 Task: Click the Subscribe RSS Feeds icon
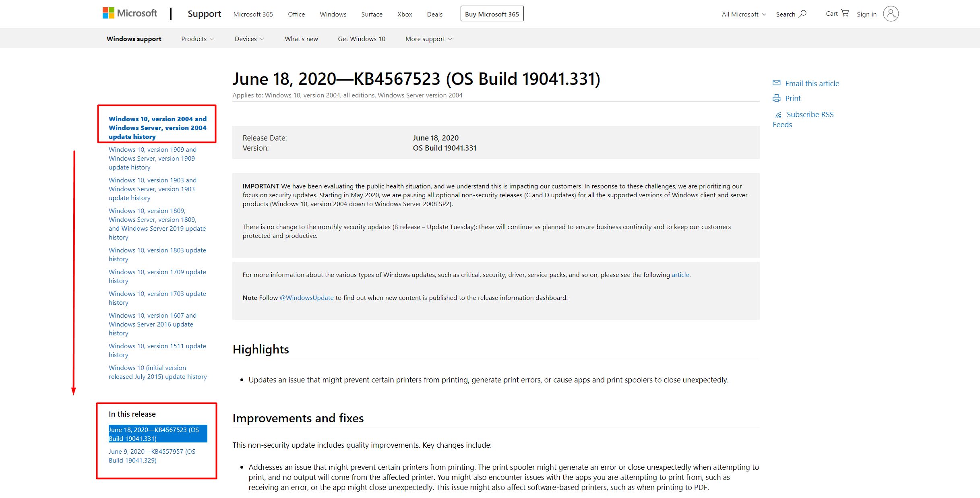coord(779,115)
